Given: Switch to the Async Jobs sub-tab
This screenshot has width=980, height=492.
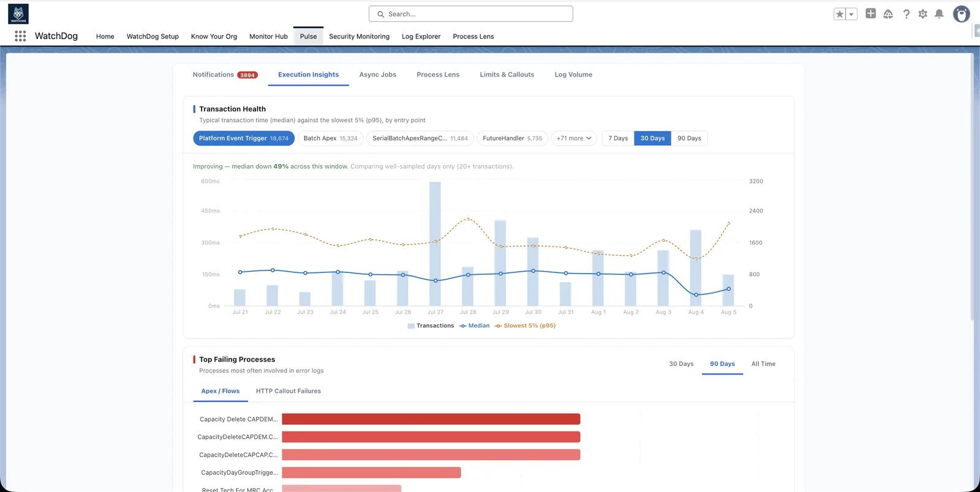Looking at the screenshot, I should (377, 75).
